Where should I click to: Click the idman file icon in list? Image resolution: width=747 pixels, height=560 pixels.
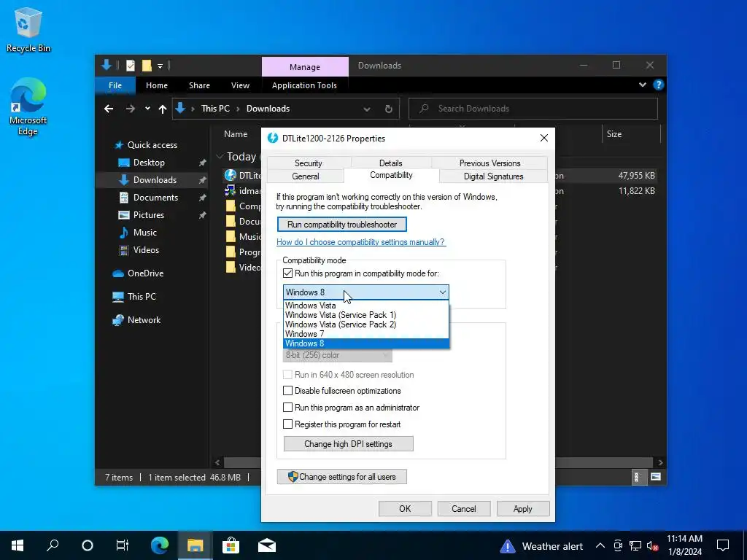click(x=231, y=190)
